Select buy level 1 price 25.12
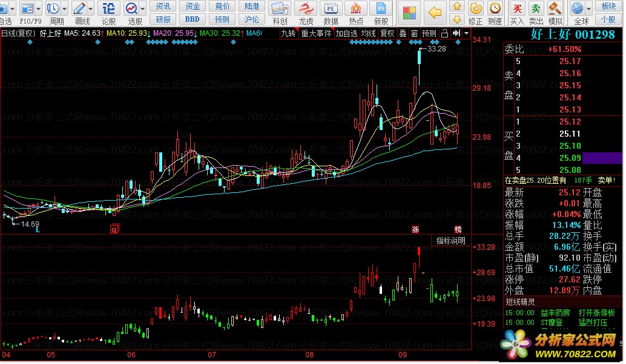Screen dimensions: 626x364 (570, 122)
